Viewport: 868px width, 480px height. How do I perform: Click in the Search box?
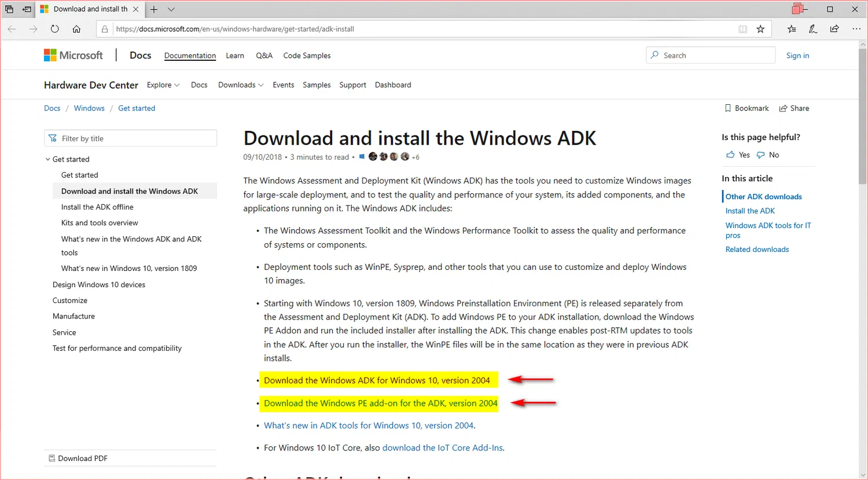coord(711,55)
